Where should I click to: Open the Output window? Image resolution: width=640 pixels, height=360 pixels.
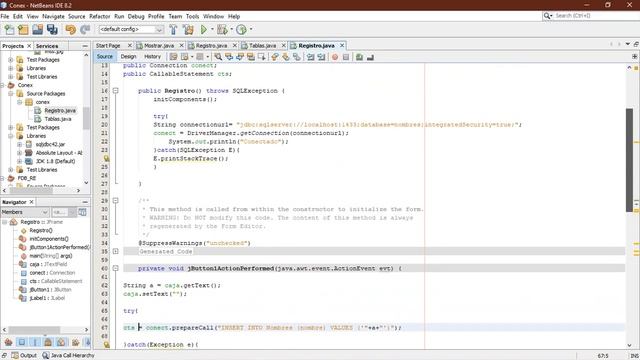click(x=24, y=356)
